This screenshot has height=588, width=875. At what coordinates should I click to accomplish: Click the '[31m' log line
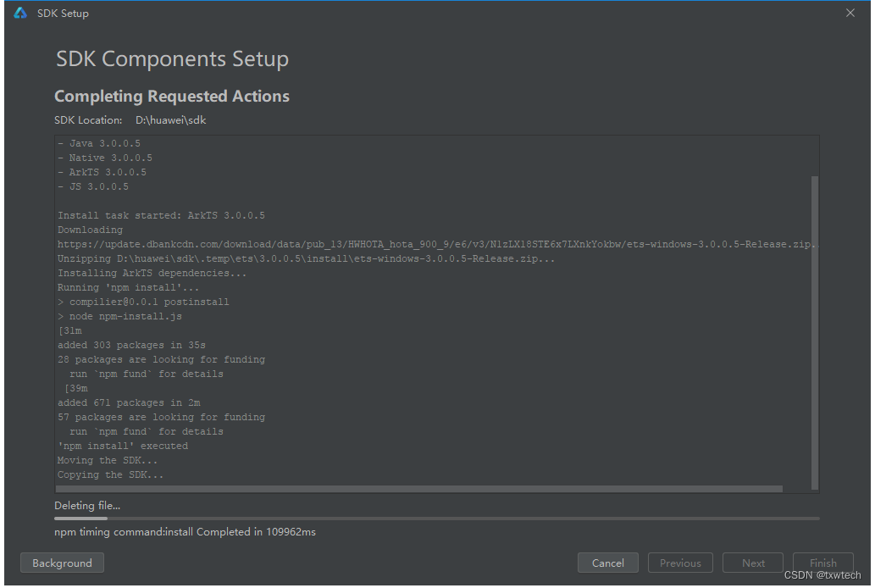(x=69, y=331)
